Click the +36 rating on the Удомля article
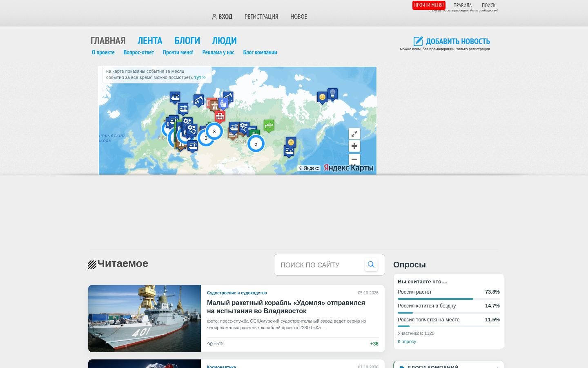Screen dimensions: 588x368 374,344
